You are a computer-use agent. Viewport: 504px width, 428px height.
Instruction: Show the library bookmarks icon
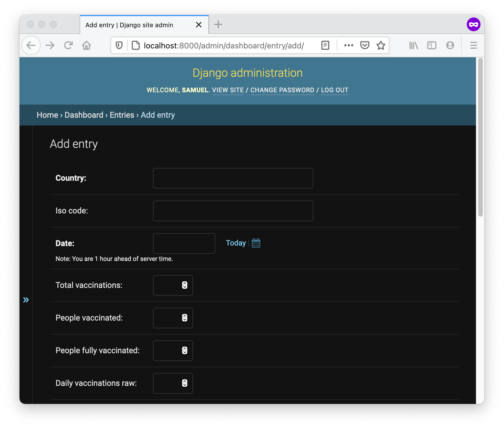[x=414, y=45]
